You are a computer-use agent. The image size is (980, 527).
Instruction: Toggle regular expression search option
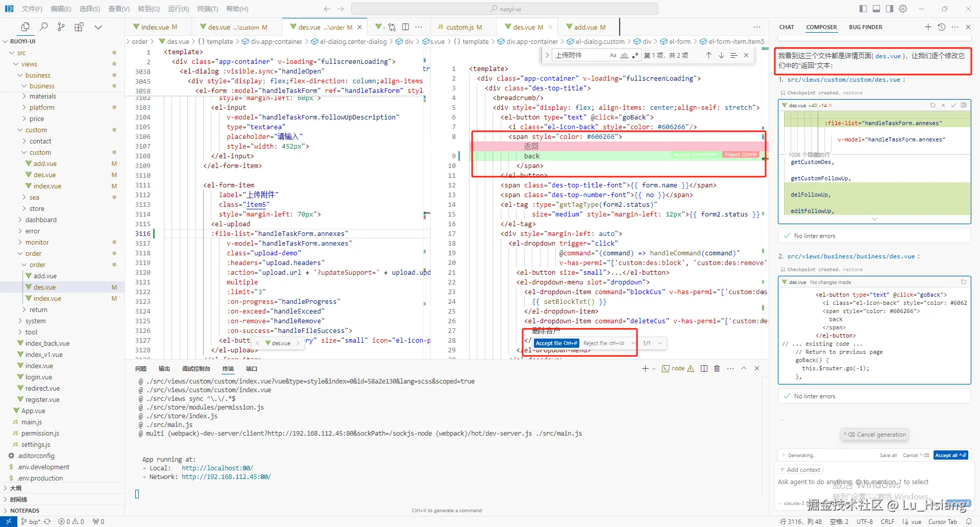(x=635, y=55)
